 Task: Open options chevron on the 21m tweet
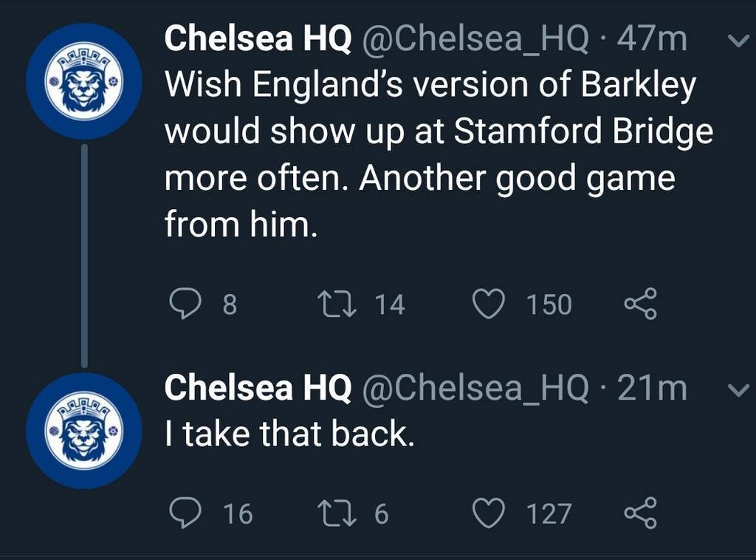pos(738,390)
